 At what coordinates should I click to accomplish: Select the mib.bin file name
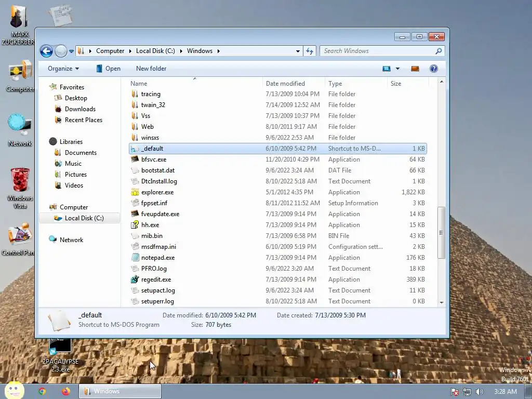click(152, 236)
